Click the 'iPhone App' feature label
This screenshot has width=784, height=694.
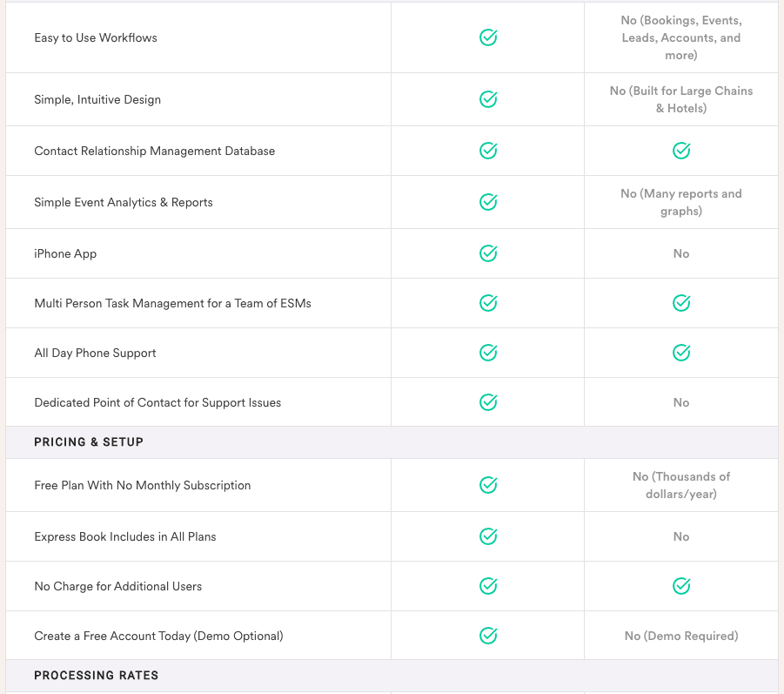(65, 253)
